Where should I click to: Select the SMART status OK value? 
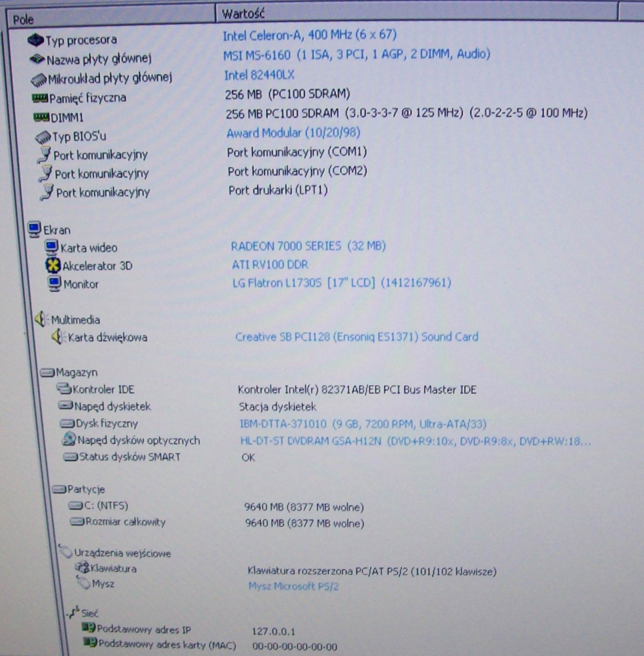[248, 458]
